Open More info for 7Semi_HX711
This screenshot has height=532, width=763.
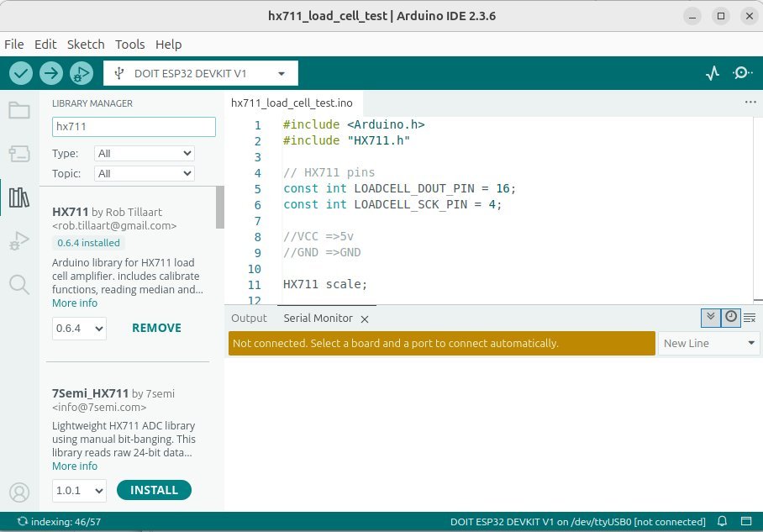tap(75, 466)
